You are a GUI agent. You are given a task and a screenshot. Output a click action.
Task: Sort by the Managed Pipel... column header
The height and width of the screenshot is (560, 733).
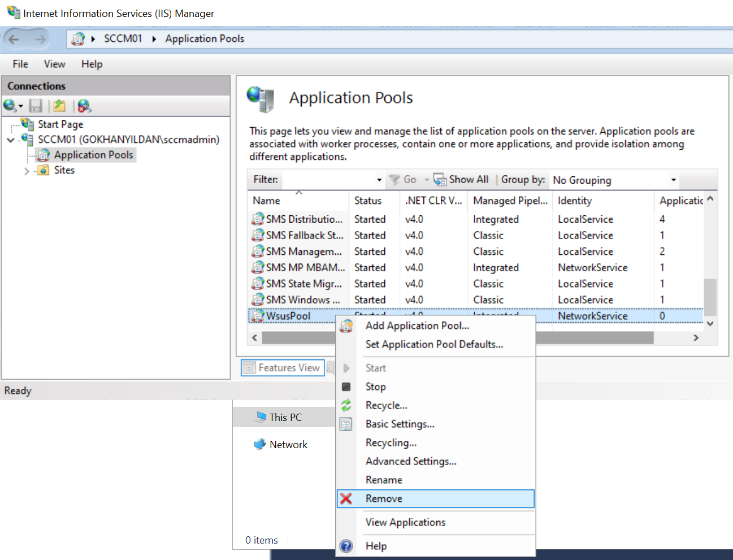coord(510,201)
